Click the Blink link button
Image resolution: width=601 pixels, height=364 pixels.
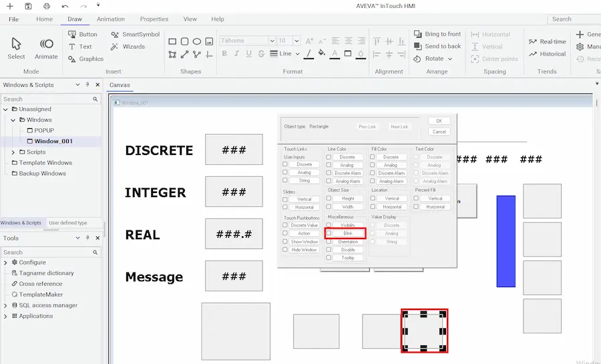348,233
